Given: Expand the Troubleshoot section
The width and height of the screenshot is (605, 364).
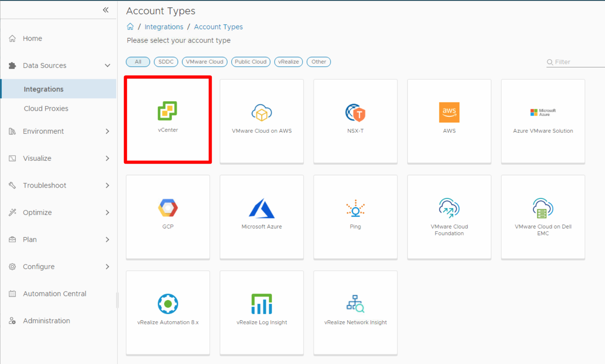Looking at the screenshot, I should pos(45,185).
